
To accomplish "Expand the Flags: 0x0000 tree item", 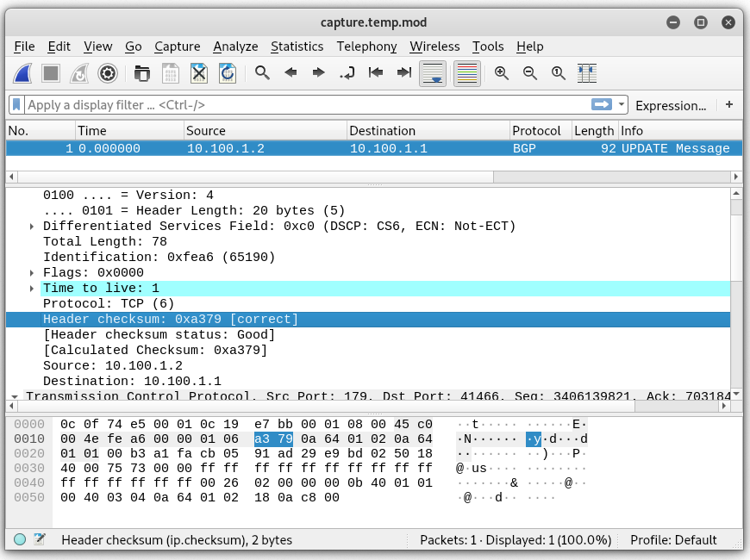I will (x=32, y=273).
